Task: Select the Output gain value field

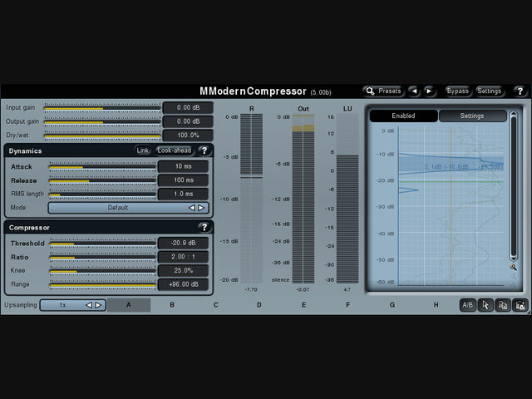Action: (x=188, y=121)
